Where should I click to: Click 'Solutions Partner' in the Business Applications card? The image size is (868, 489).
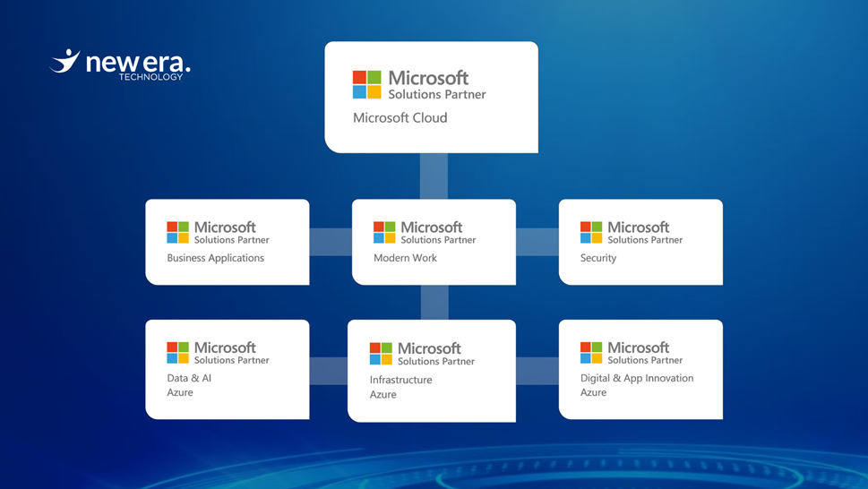[x=231, y=240]
